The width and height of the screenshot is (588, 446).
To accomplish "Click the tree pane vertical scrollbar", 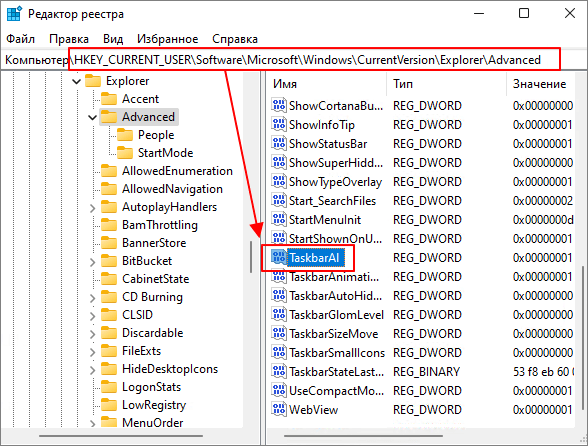I will click(251, 257).
